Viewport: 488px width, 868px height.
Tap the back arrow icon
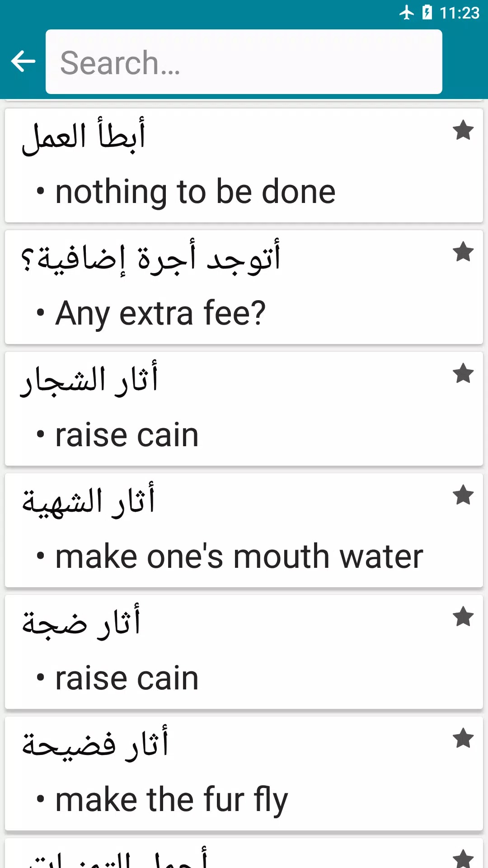tap(23, 61)
